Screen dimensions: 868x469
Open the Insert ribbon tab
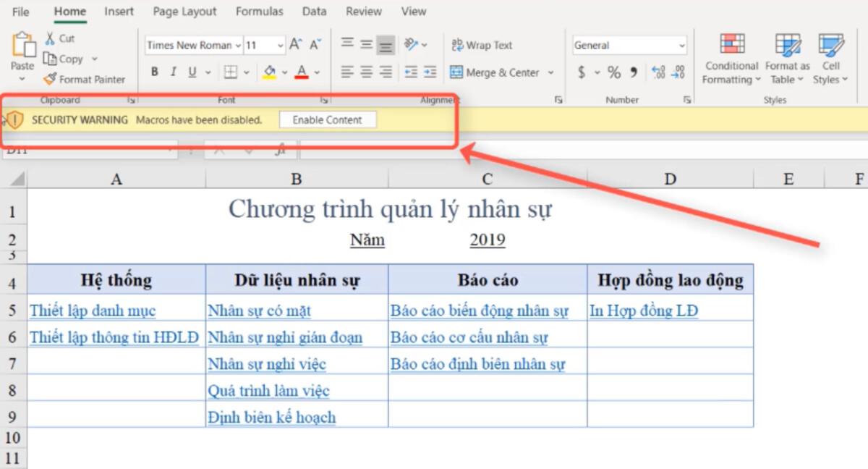point(119,11)
